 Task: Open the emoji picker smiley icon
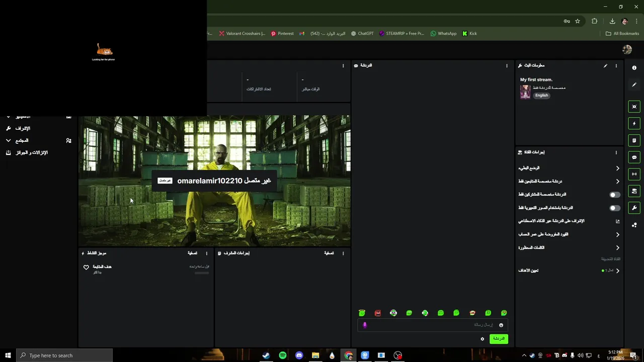coord(501,325)
